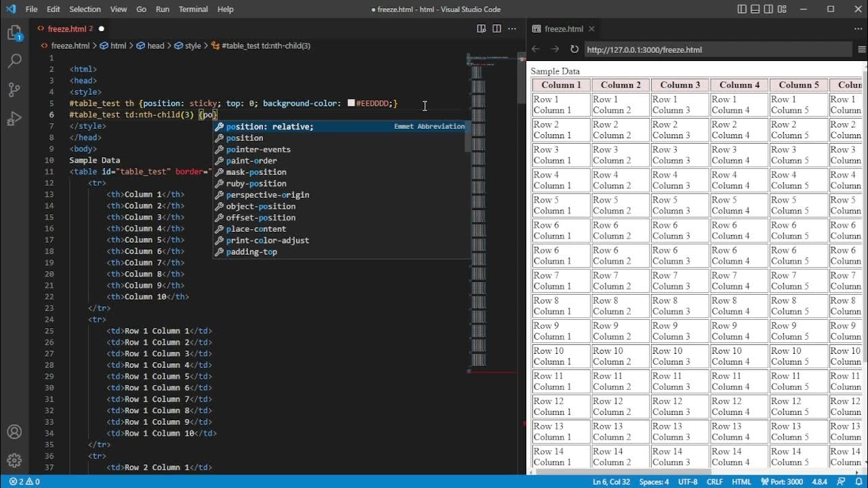Click the split editor right icon

coord(497,28)
